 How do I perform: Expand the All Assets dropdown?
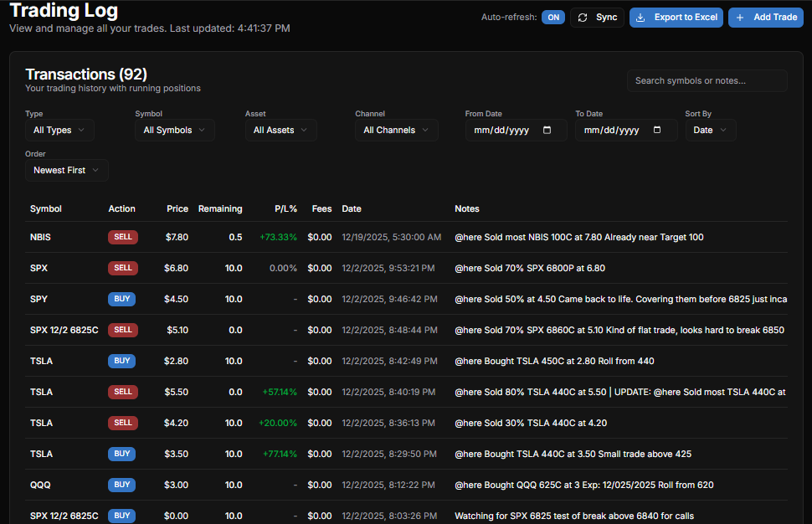point(280,130)
